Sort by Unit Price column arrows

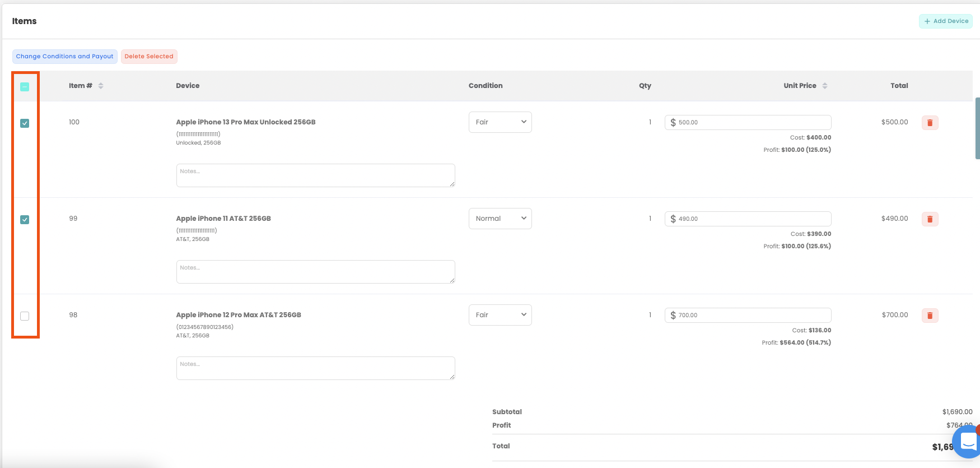[x=825, y=86]
